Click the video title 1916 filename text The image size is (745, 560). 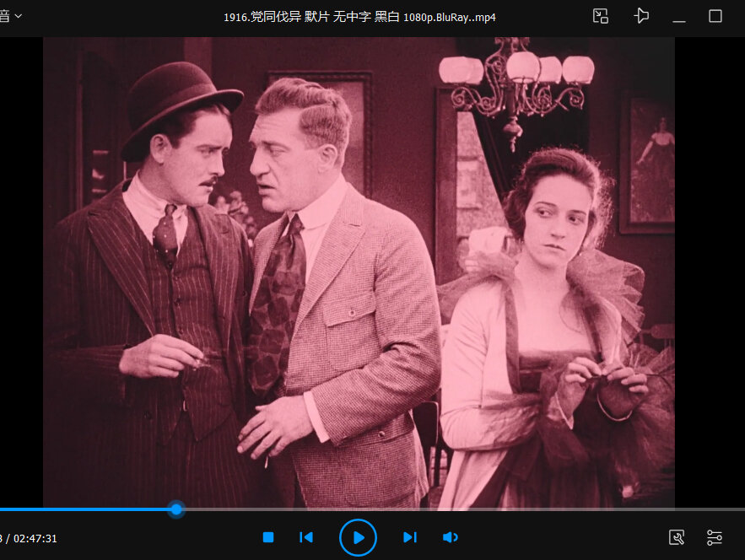click(x=359, y=17)
